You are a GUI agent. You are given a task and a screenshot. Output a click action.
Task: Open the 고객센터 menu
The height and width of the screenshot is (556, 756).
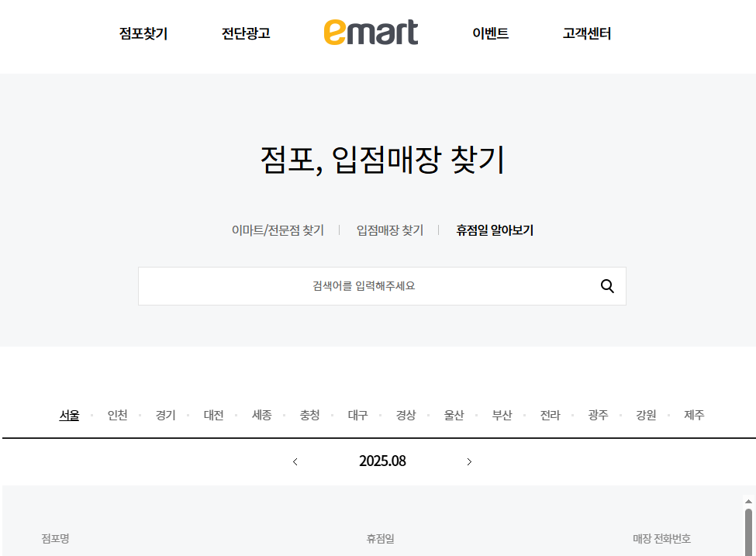tap(587, 33)
